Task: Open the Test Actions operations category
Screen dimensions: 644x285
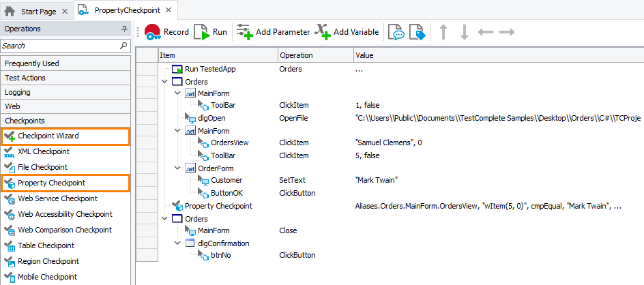Action: point(25,78)
